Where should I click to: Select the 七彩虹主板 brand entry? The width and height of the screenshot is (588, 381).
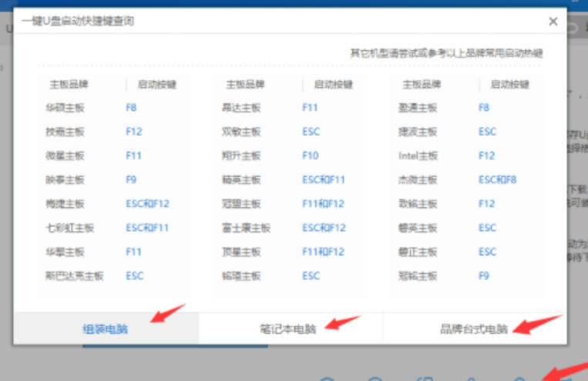[x=68, y=228]
